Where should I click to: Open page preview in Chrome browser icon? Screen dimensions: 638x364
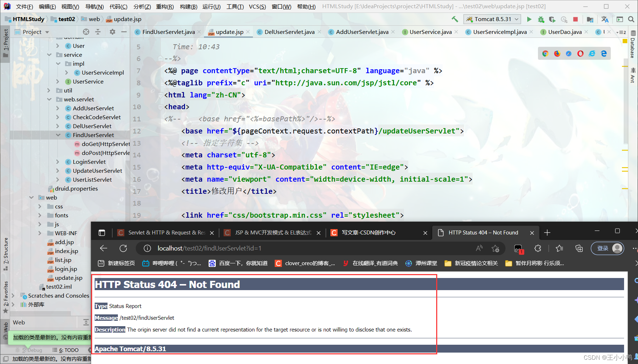545,54
